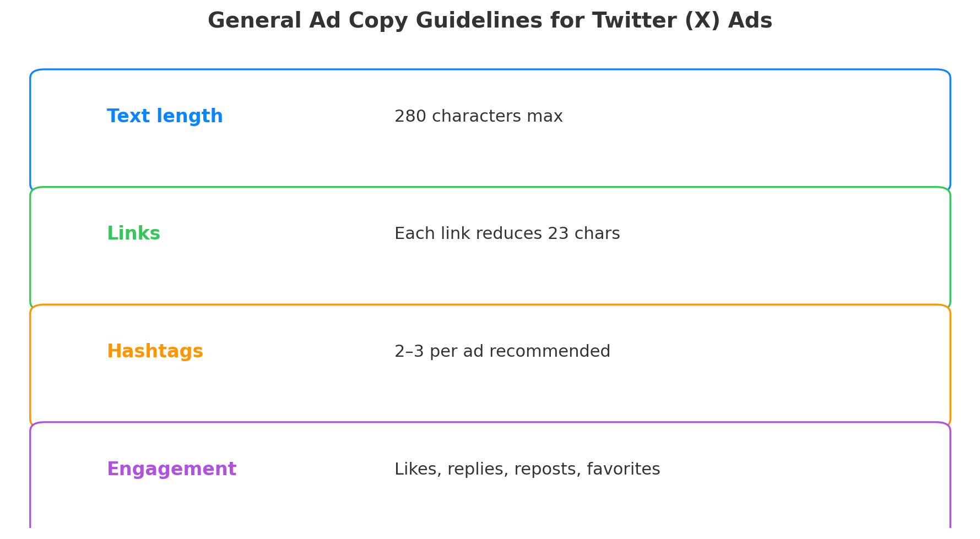Click the "280 characters max" description

(x=478, y=117)
